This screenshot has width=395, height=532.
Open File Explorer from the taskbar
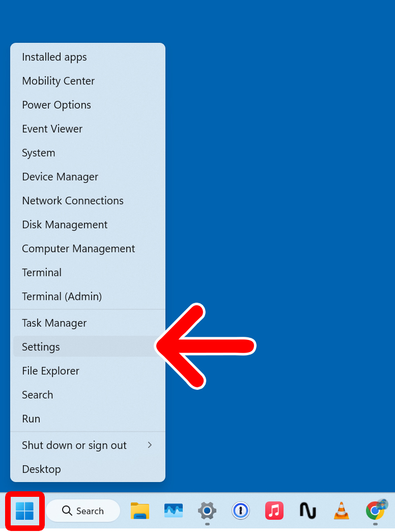tap(140, 511)
